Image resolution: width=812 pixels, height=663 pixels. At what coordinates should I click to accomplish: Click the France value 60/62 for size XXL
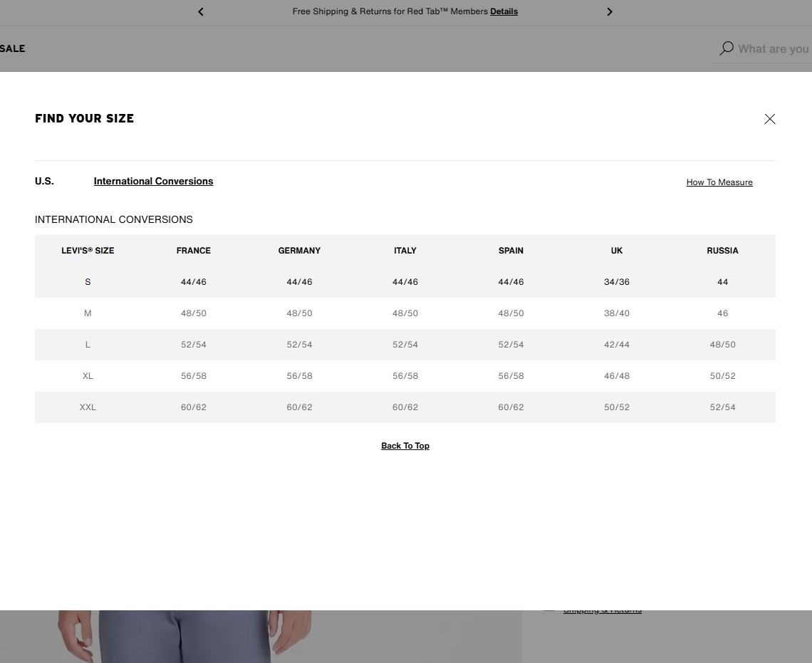coord(193,407)
